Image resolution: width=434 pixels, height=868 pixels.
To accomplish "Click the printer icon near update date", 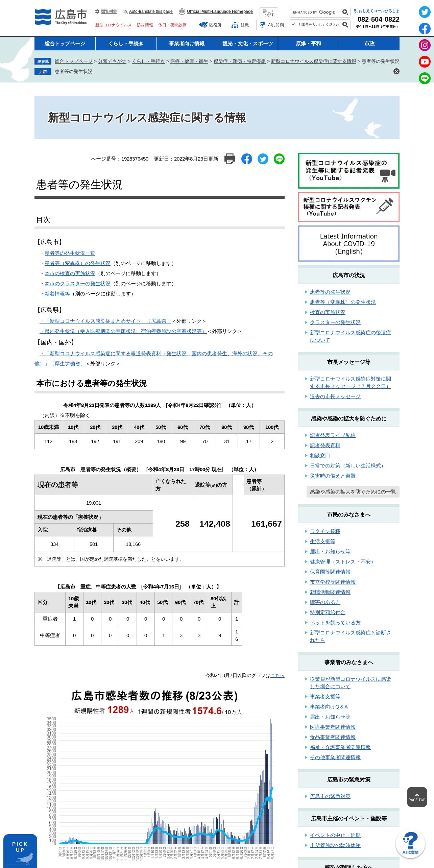I will click(230, 159).
